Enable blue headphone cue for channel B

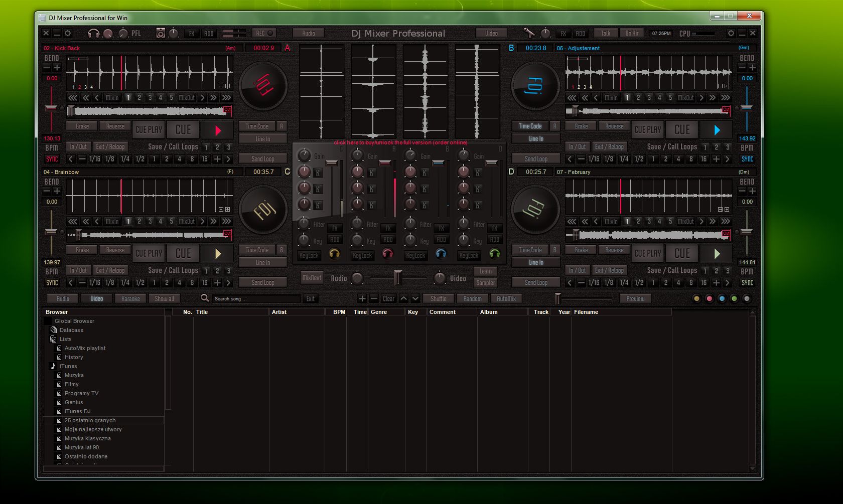click(441, 254)
